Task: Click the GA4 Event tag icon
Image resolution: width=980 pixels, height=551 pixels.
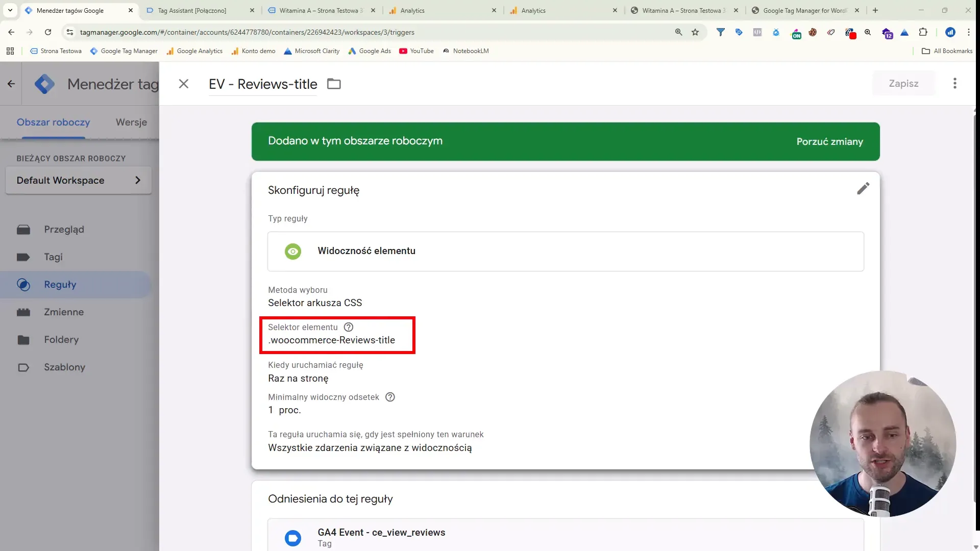Action: (293, 538)
